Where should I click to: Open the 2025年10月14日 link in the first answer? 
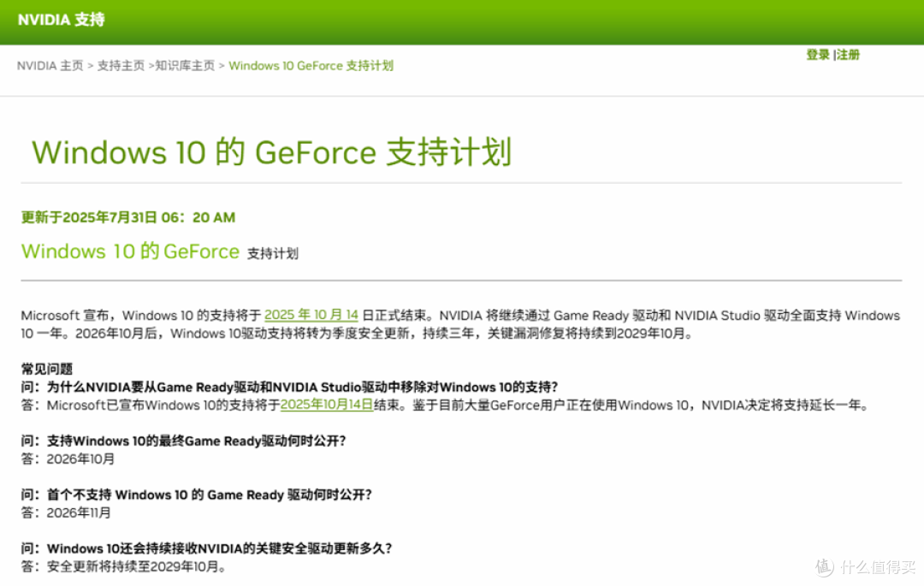click(x=327, y=405)
